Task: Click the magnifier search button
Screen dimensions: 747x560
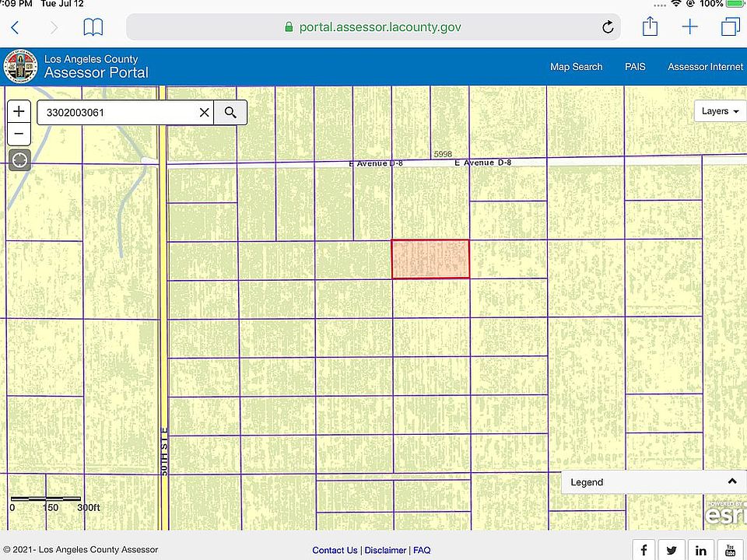Action: pyautogui.click(x=230, y=112)
